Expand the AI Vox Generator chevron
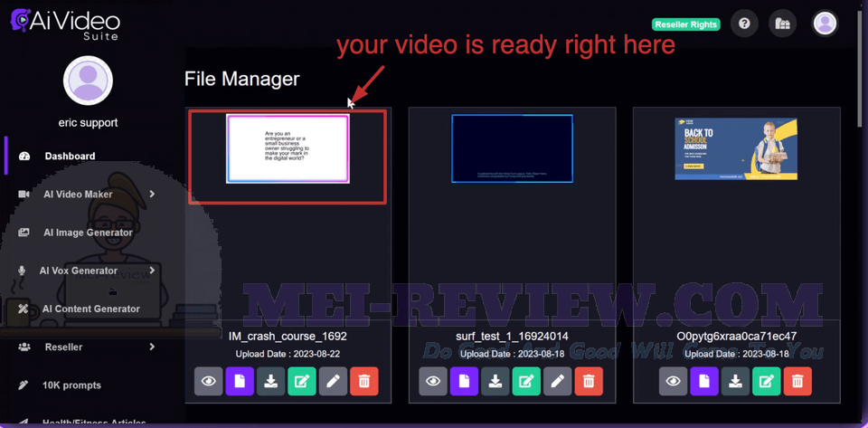The image size is (868, 428). pos(152,271)
